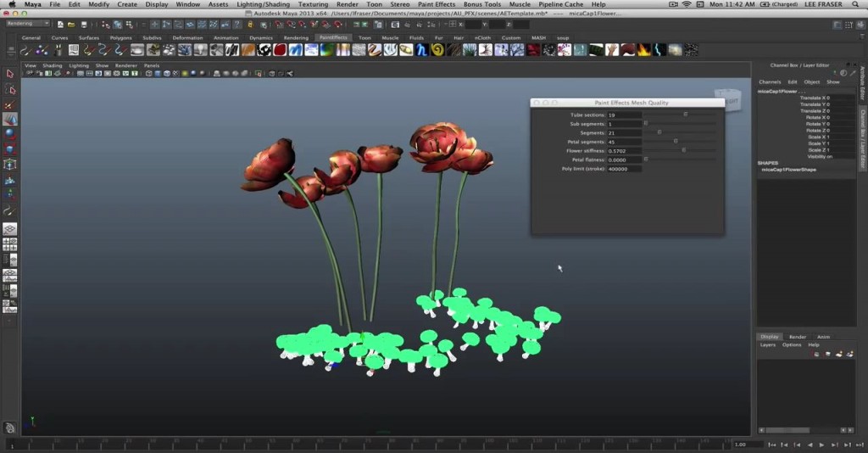Choose the green-blue gradient brush shelf icon
This screenshot has width=868, height=453.
click(x=326, y=50)
